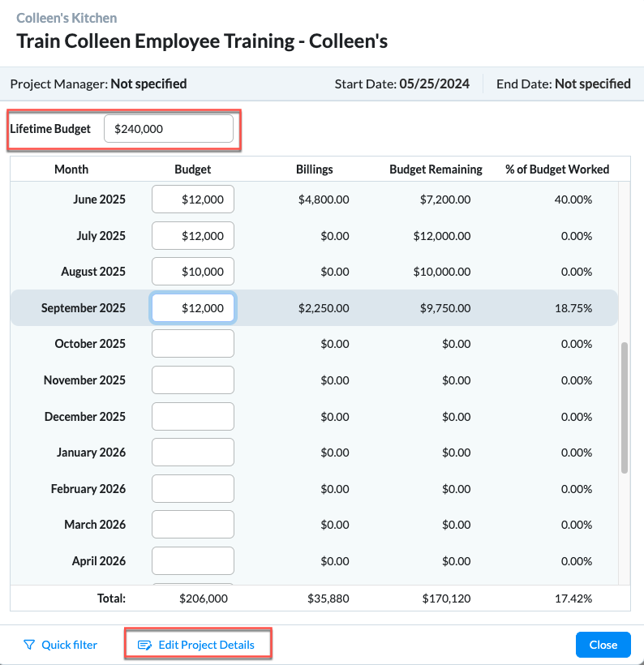This screenshot has width=644, height=665.
Task: Click the Total: row label
Action: pyautogui.click(x=111, y=598)
